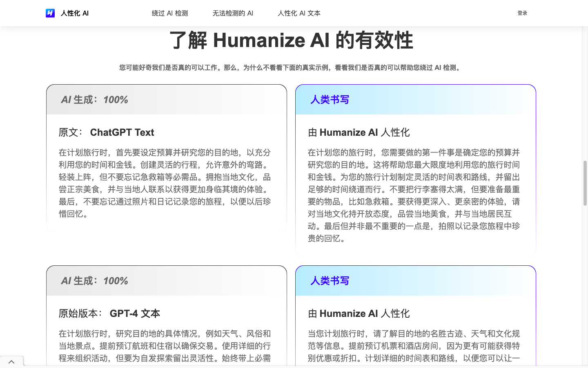Select the 原始版本：GPT-4 文本 label
The image size is (588, 368).
[x=109, y=313]
